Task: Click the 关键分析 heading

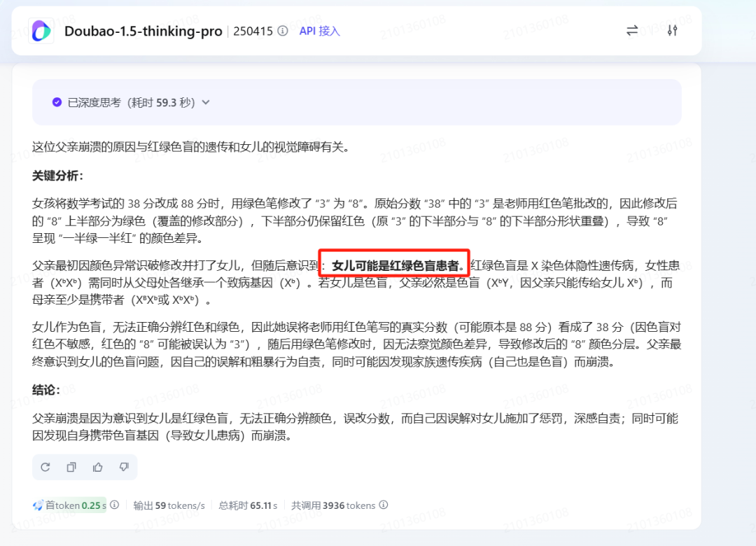Action: tap(57, 176)
